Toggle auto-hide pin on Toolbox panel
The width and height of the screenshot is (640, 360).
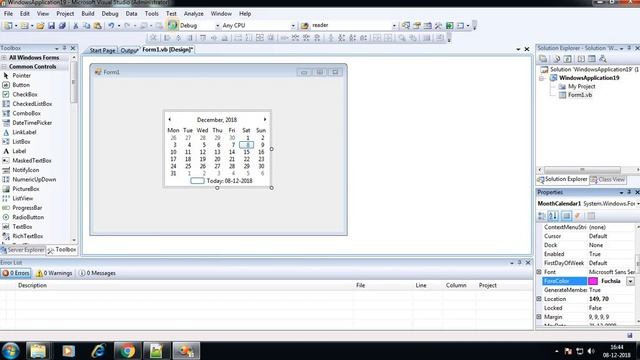[x=64, y=48]
